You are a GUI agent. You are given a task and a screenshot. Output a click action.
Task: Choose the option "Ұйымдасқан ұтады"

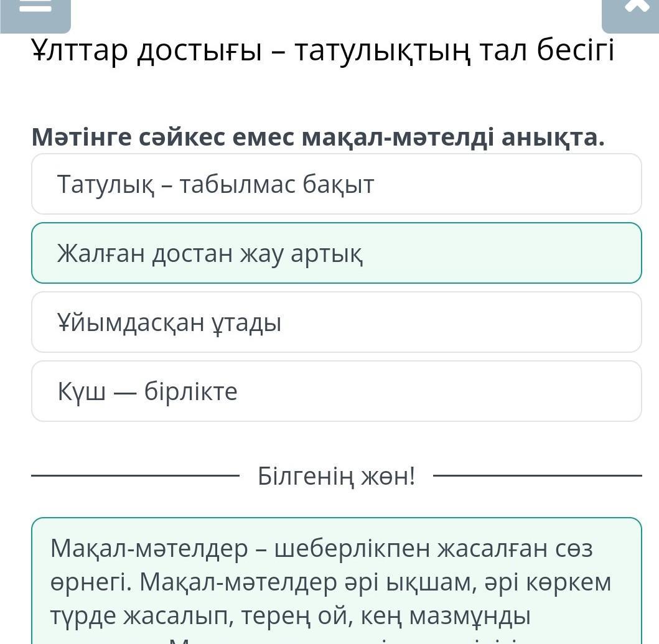336,322
